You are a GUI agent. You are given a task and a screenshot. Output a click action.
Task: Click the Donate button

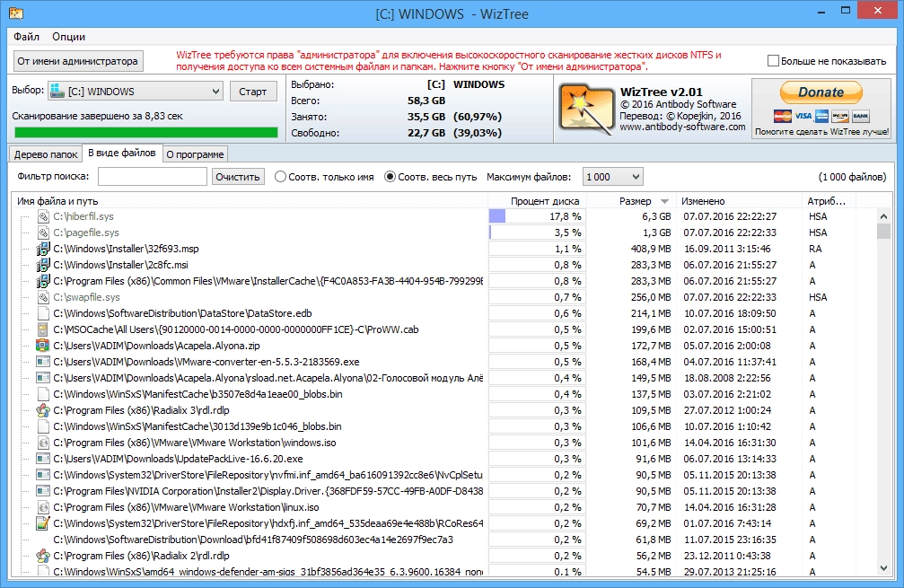821,92
